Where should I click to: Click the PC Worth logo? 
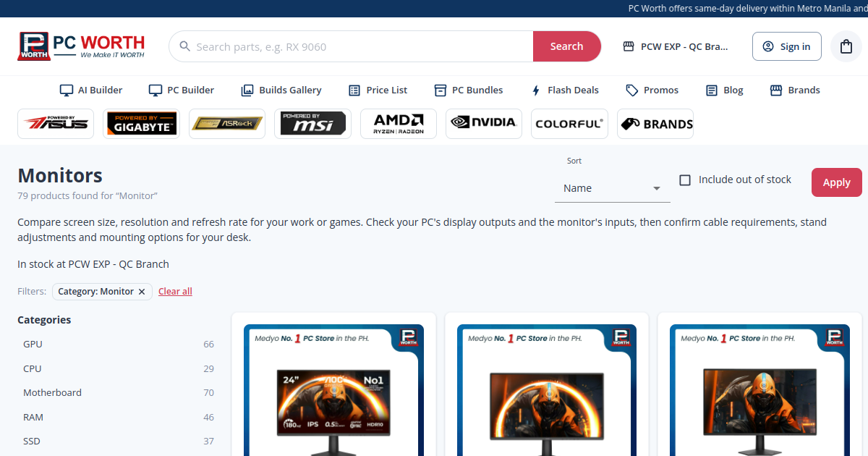tap(81, 46)
